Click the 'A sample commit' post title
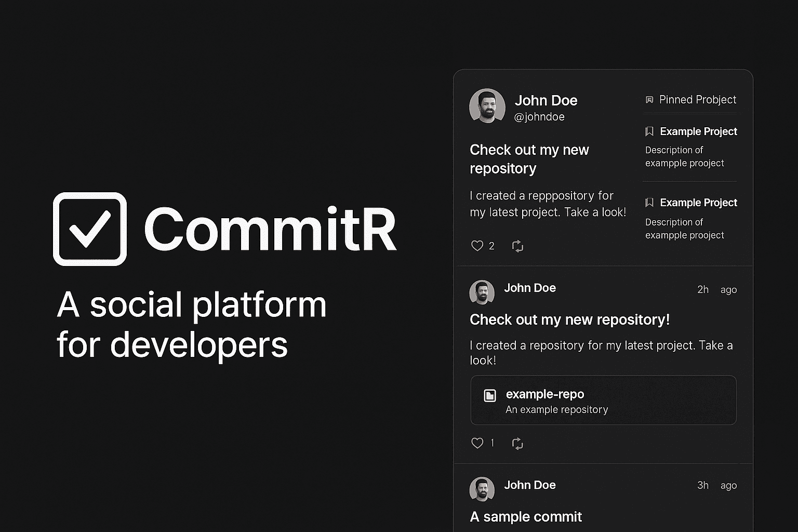Viewport: 798px width, 532px height. pyautogui.click(x=526, y=516)
